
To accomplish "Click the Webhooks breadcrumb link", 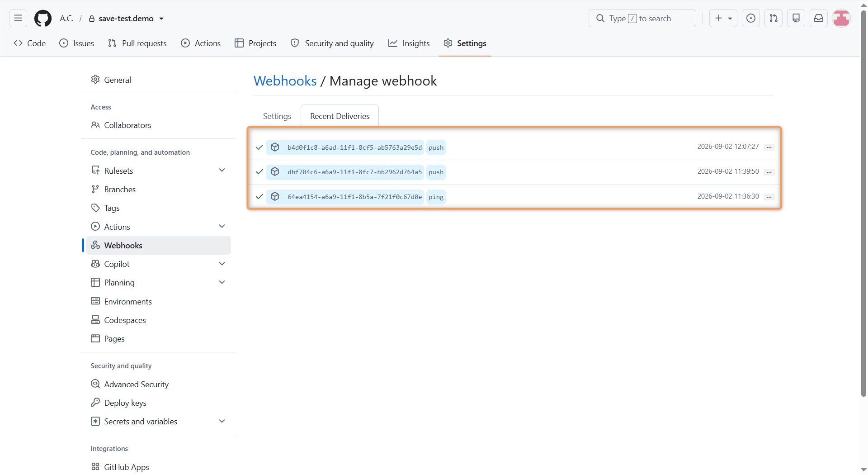I will [x=285, y=81].
